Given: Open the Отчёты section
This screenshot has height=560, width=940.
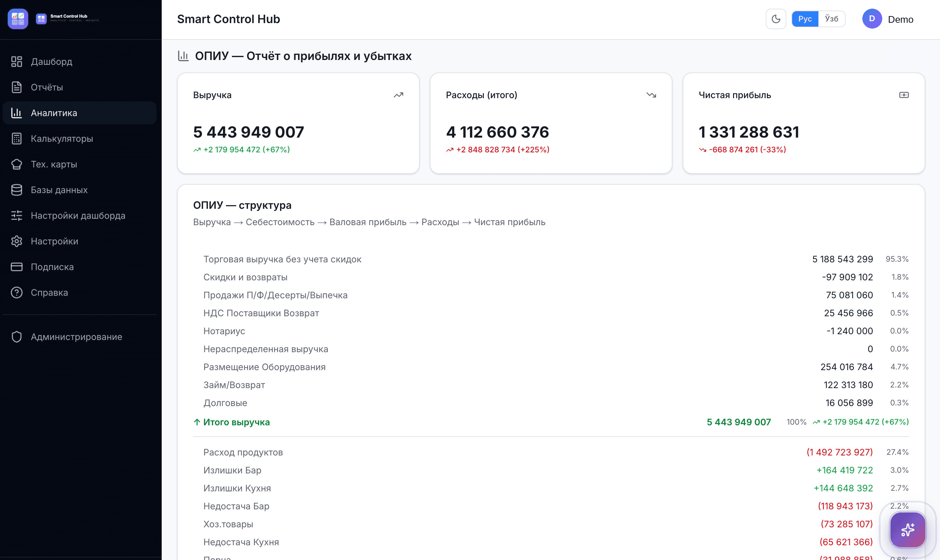Looking at the screenshot, I should point(80,87).
